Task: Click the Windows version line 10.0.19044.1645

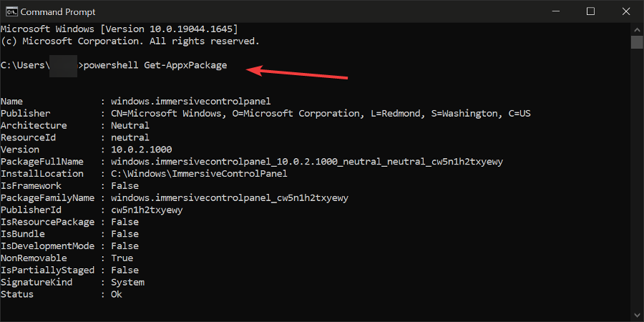Action: coord(119,29)
